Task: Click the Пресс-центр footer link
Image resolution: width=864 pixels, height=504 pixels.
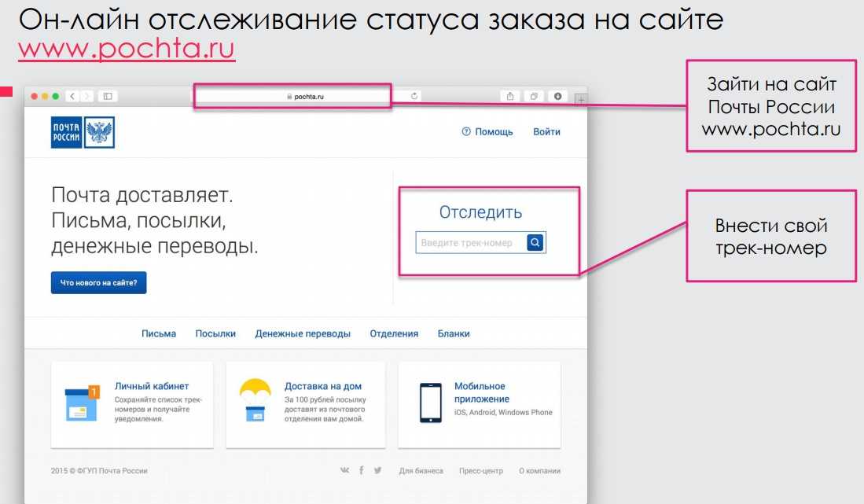Action: tap(481, 471)
